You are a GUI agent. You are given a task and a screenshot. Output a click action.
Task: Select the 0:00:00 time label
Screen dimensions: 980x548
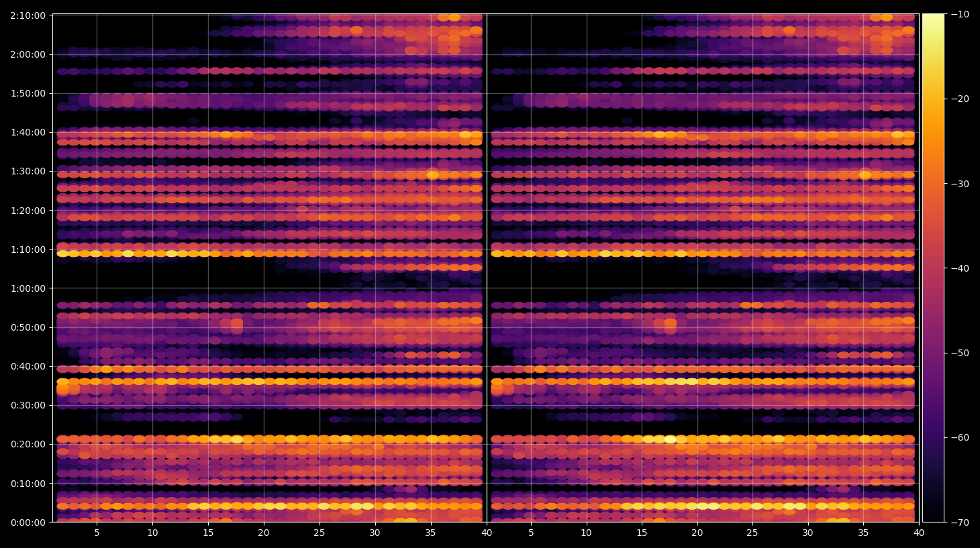[x=28, y=523]
